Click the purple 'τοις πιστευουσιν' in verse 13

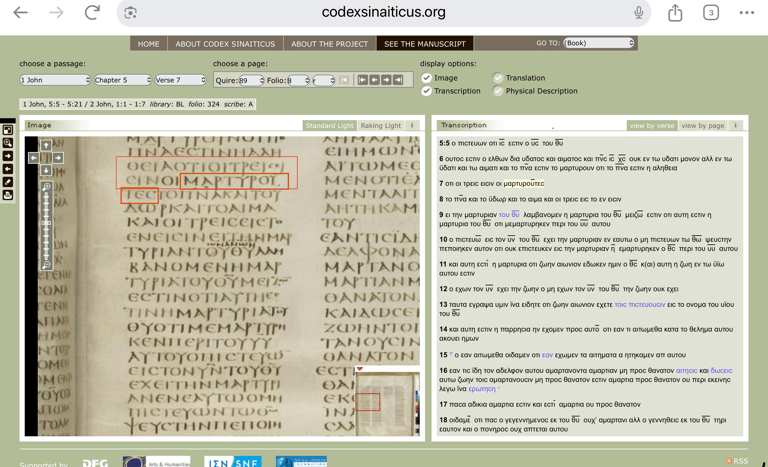pyautogui.click(x=640, y=304)
